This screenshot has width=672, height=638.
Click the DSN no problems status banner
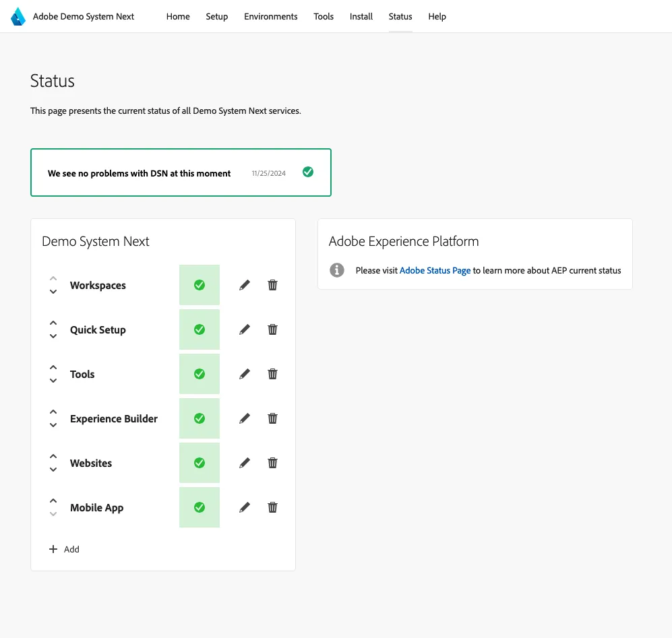(181, 172)
